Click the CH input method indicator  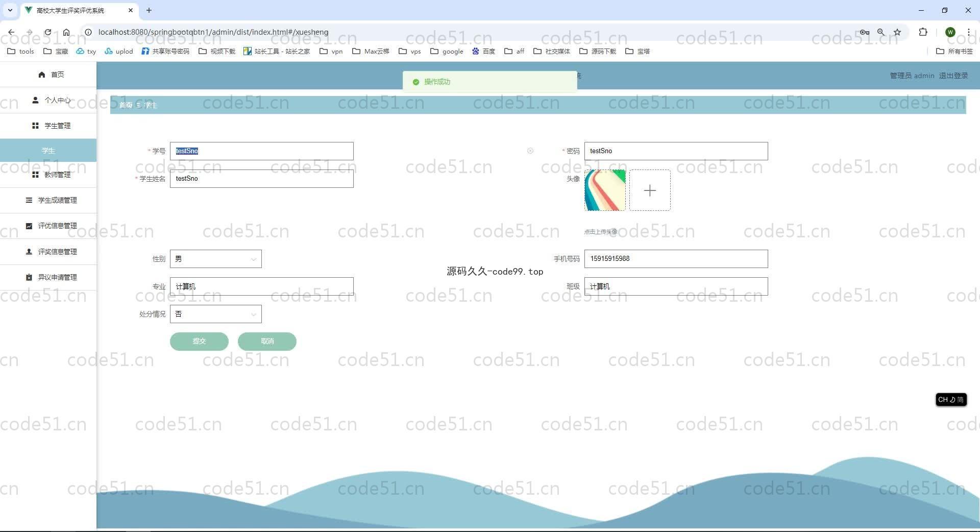click(951, 400)
